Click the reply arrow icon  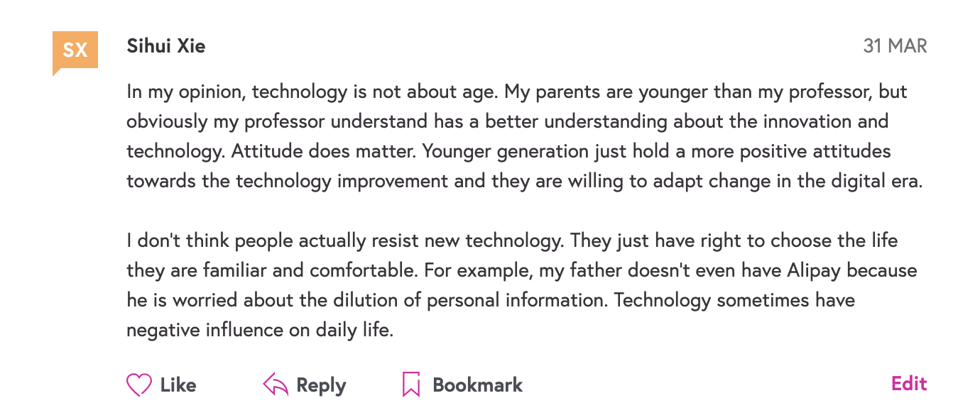(276, 385)
